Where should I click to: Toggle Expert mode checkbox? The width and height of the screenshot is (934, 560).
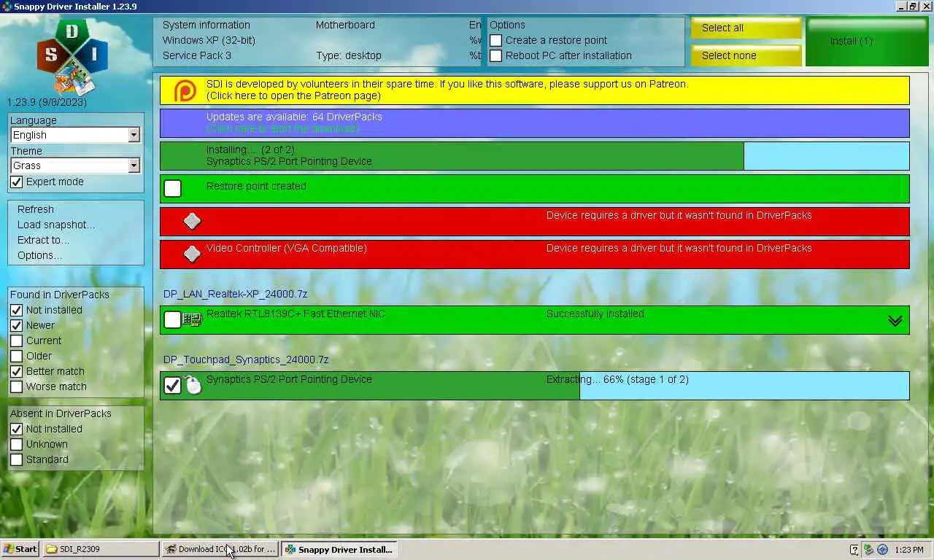click(x=17, y=182)
